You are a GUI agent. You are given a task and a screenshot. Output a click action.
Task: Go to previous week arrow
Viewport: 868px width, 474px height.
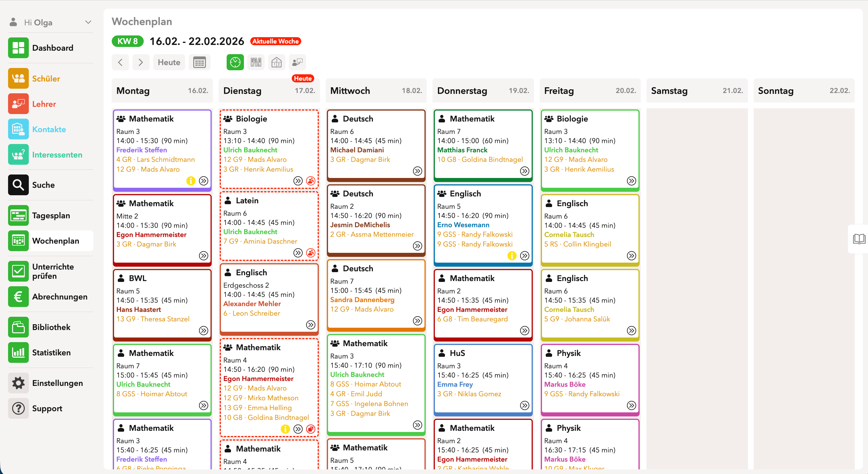click(120, 62)
